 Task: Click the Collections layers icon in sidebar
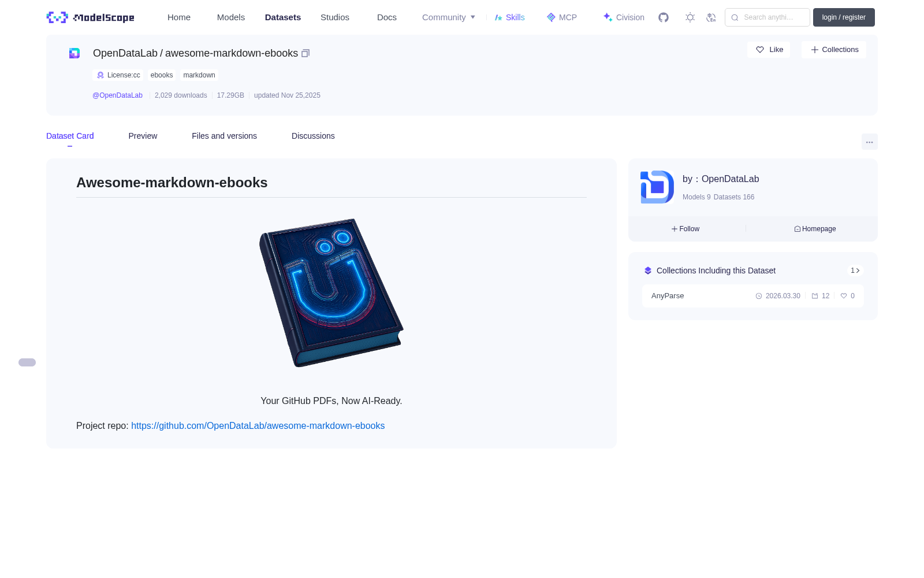[648, 271]
